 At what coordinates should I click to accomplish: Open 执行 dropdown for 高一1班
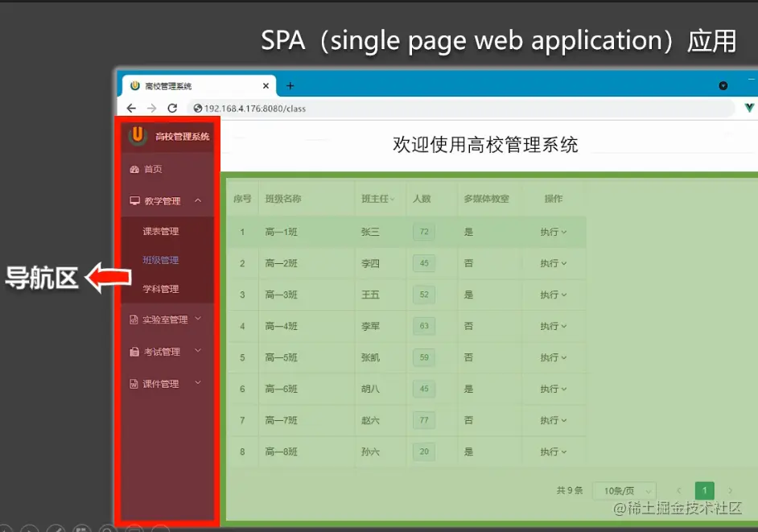553,232
